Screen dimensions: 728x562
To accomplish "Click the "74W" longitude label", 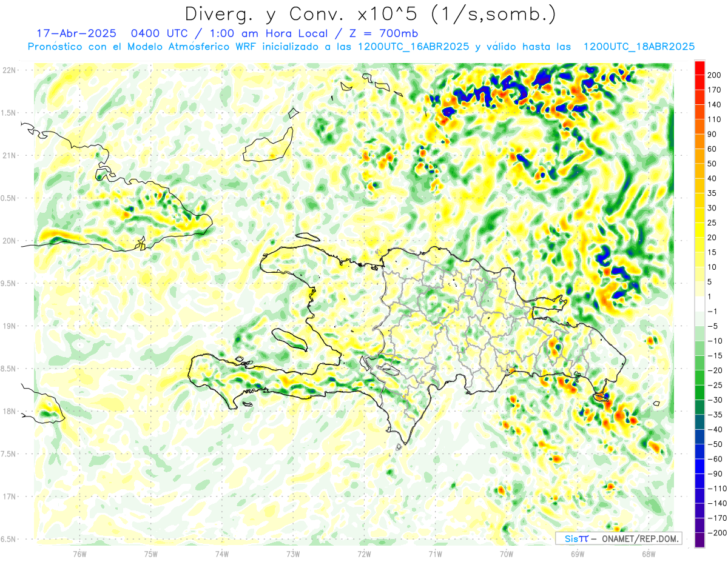I will pyautogui.click(x=222, y=554).
